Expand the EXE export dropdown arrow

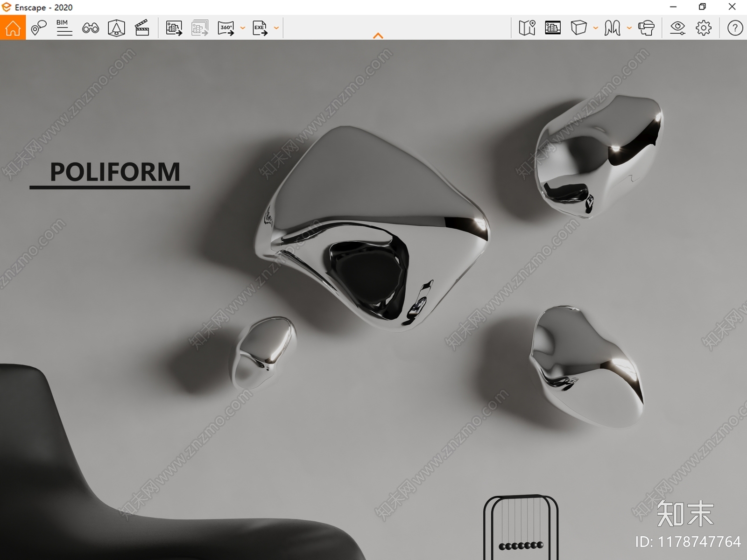[276, 28]
